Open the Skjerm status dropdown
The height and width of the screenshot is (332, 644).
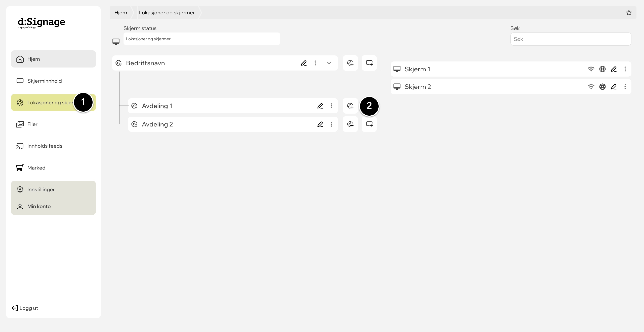202,39
